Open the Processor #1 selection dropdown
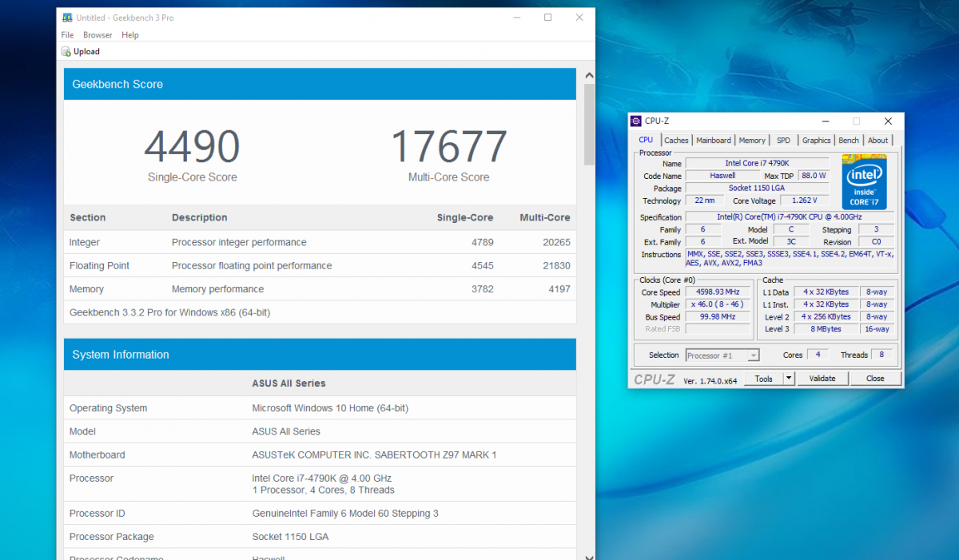 722,355
